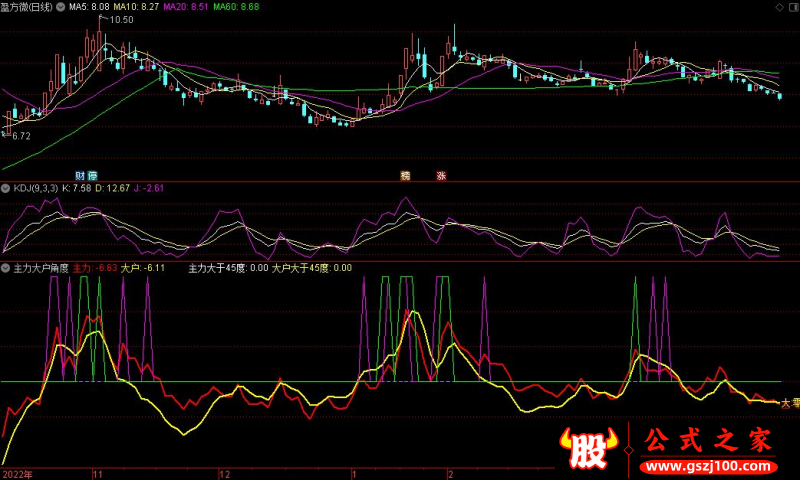This screenshot has width=800, height=480.
Task: Click the 6.72 low price marker
Action: click(21, 135)
